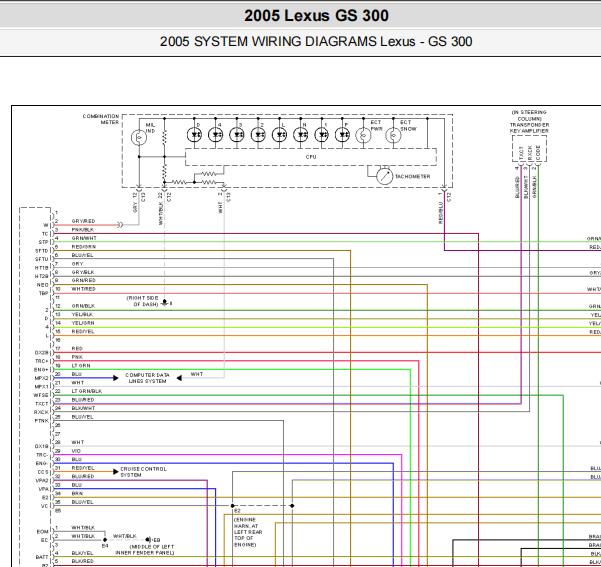The image size is (601, 567).
Task: Click blue wire arrow into Computer Data Lines
Action: [x=116, y=378]
